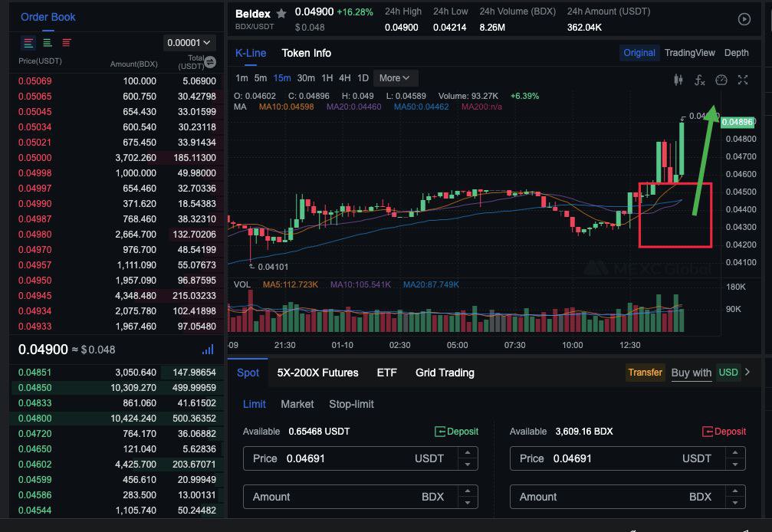Click the 0.04896 current price tag on chart
This screenshot has width=772, height=532.
coord(737,122)
